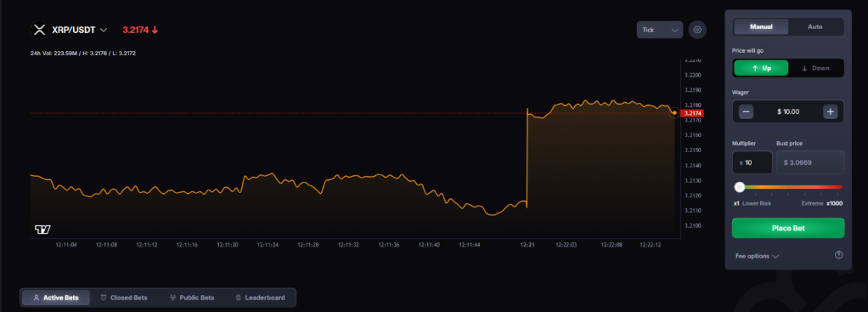Select Down price direction

pyautogui.click(x=815, y=68)
